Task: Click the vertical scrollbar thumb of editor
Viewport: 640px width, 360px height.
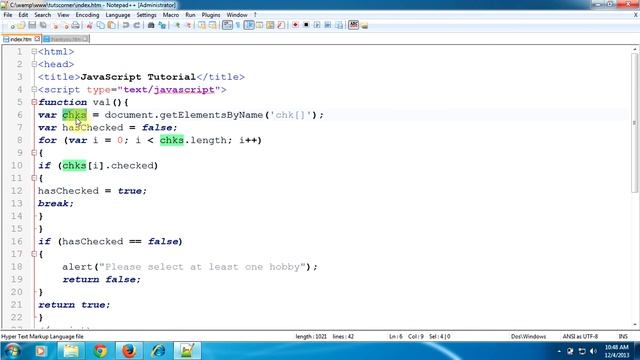Action: [634, 122]
